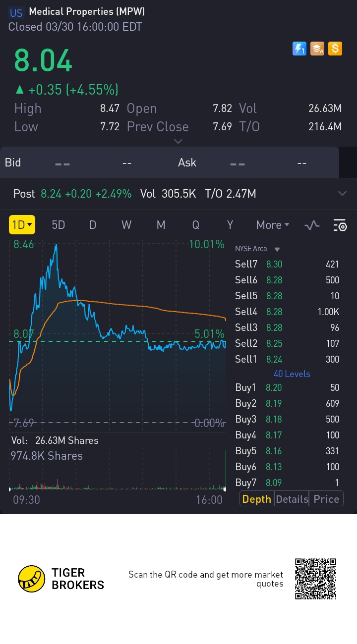357x644 pixels.
Task: Tap the QR code image
Action: coord(315,579)
